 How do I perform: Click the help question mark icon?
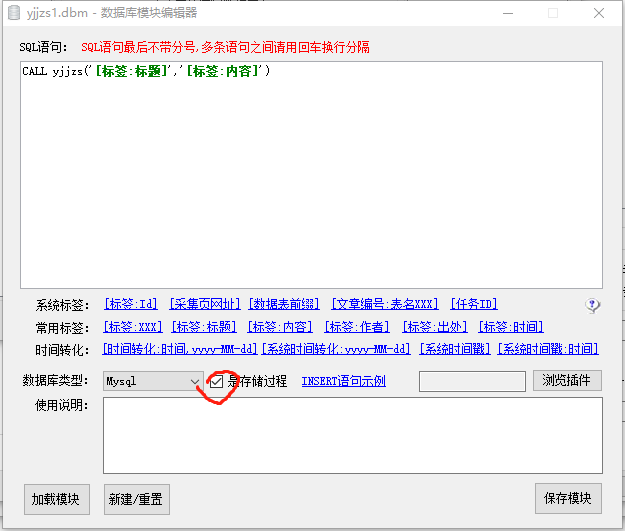[x=592, y=306]
